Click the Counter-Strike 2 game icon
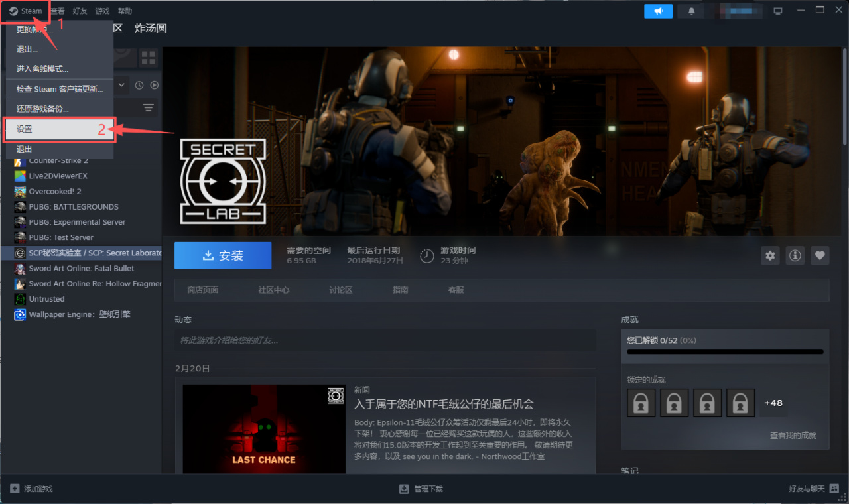The width and height of the screenshot is (849, 504). 20,161
